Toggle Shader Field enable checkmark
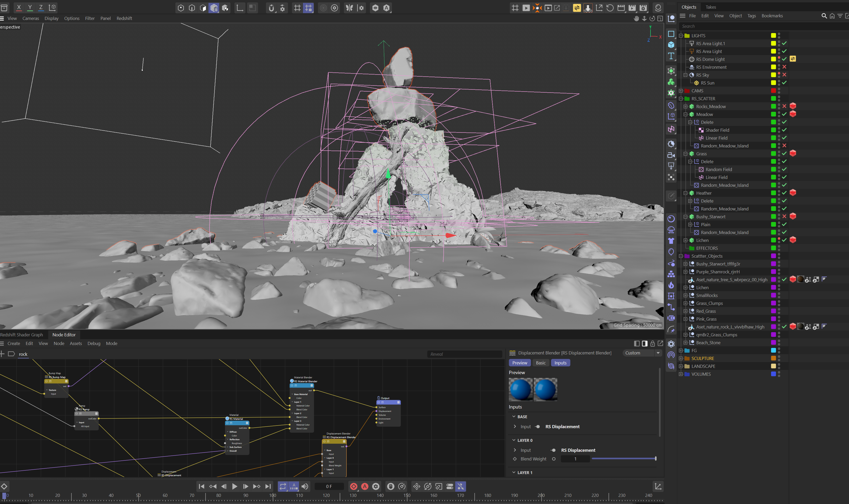Screen dimensions: 849x504 click(x=784, y=130)
